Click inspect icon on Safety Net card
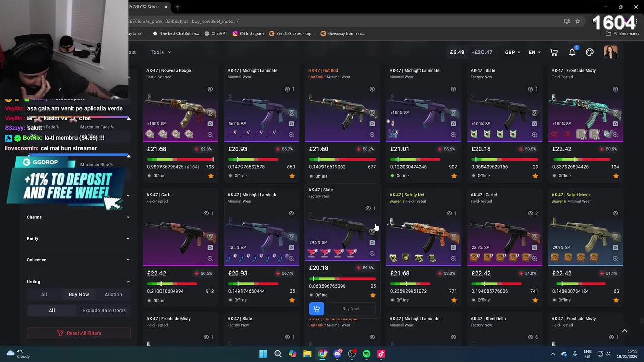 click(x=453, y=237)
